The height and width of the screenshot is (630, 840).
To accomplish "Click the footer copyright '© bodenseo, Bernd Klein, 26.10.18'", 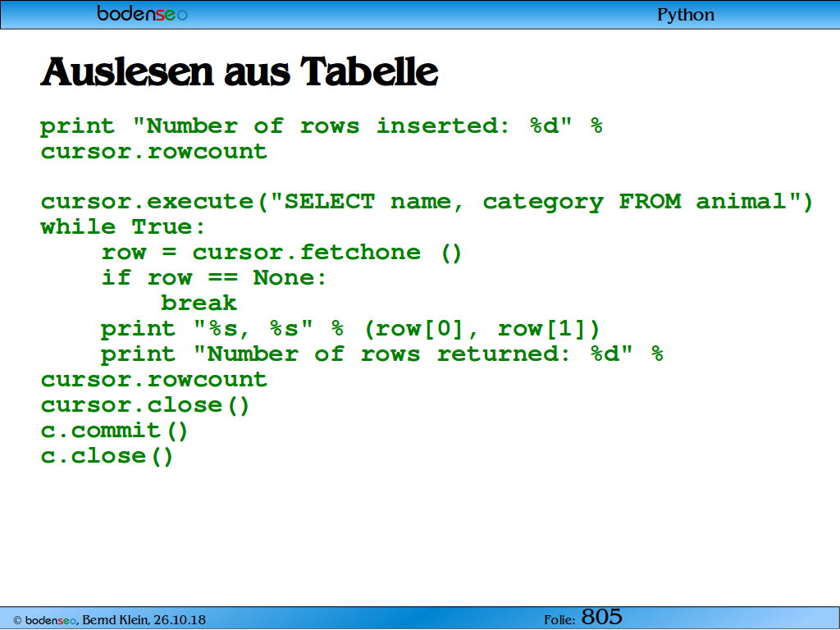I will [109, 620].
